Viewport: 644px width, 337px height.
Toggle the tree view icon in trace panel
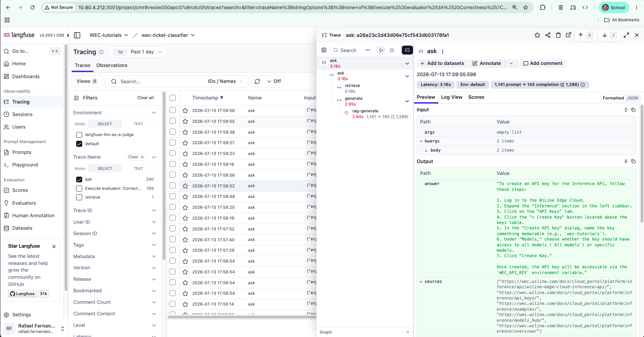[x=407, y=50]
